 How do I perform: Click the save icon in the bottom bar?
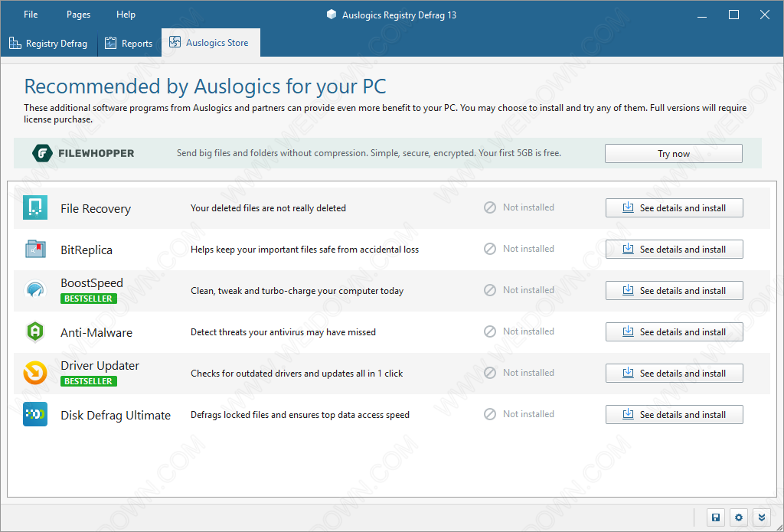pos(716,517)
